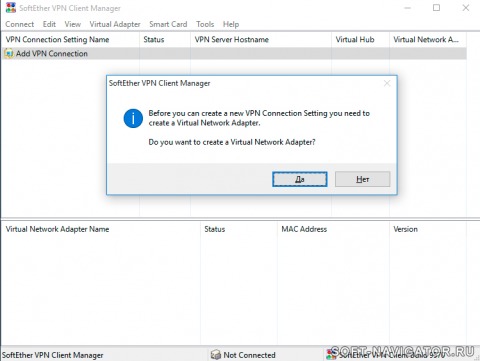Open the View menu
480x361 pixels.
[73, 24]
